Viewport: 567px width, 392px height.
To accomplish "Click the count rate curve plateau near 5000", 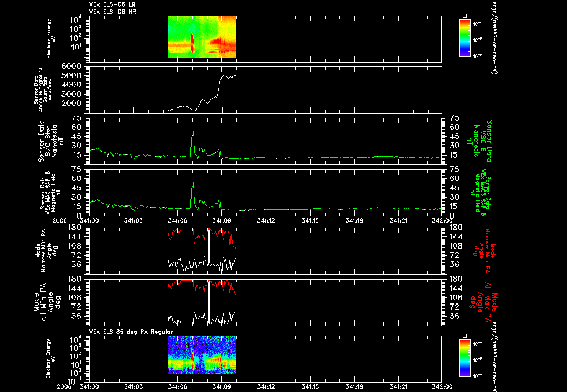I will coord(229,76).
